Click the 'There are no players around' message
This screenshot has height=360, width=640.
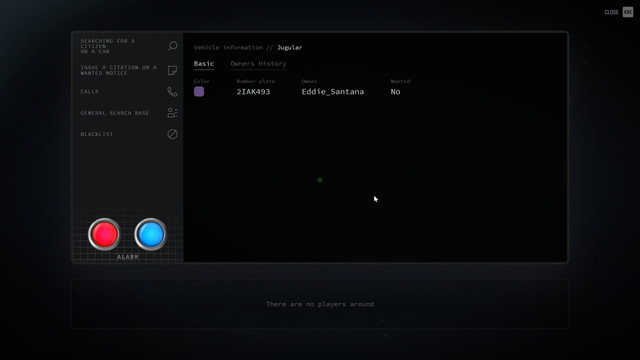pyautogui.click(x=320, y=304)
